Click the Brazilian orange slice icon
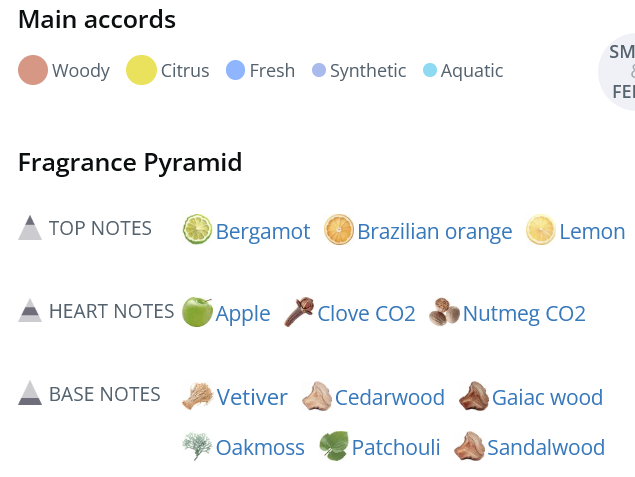Image resolution: width=635 pixels, height=477 pixels. pyautogui.click(x=339, y=230)
